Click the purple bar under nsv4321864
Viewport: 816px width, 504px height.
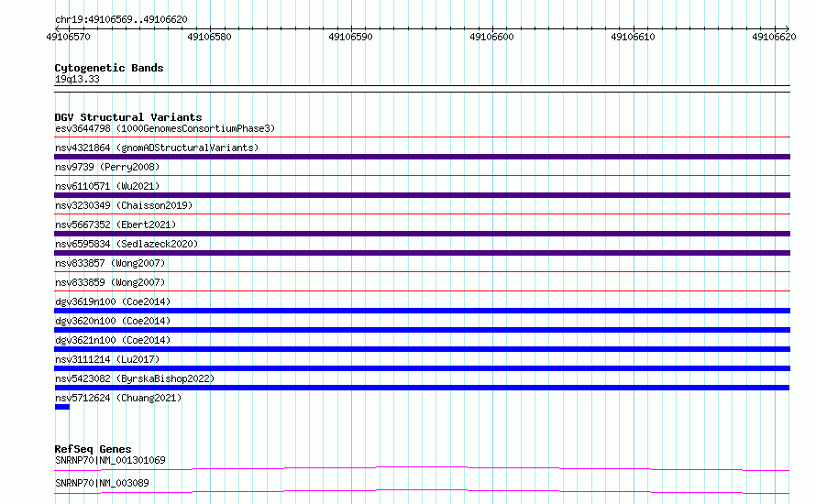[x=422, y=157]
